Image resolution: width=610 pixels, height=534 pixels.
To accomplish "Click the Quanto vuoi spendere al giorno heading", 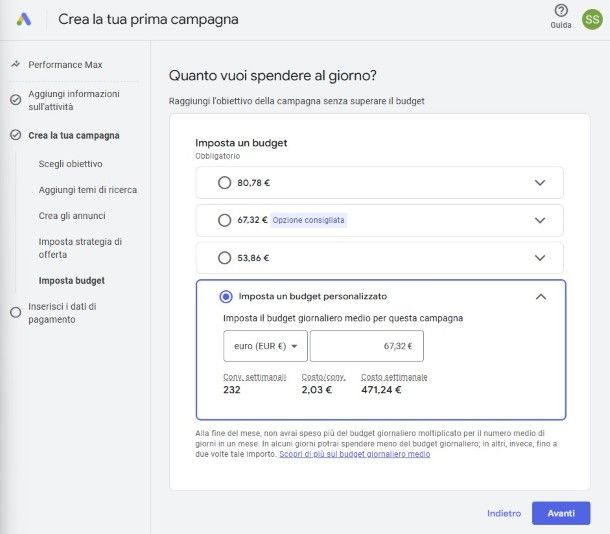I will click(x=273, y=75).
